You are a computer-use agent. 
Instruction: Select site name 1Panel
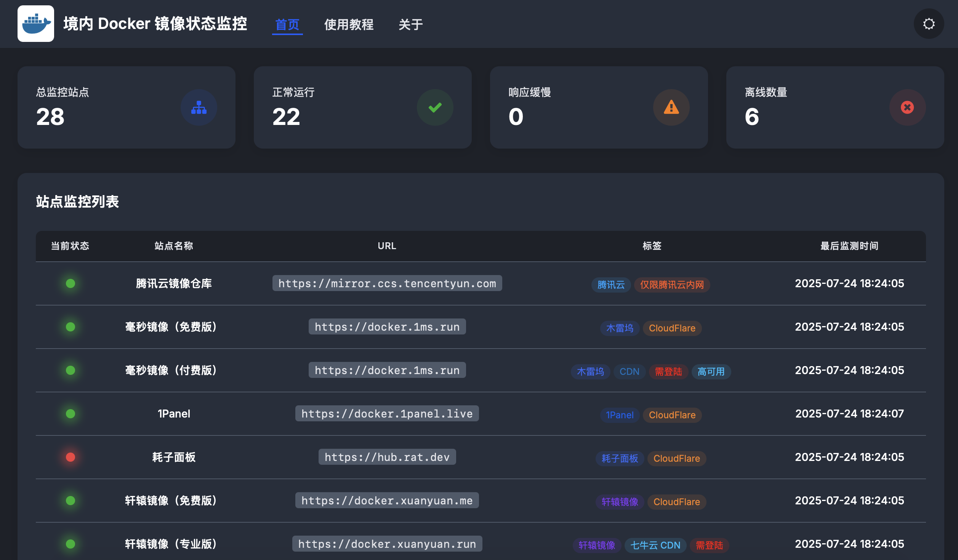point(174,414)
